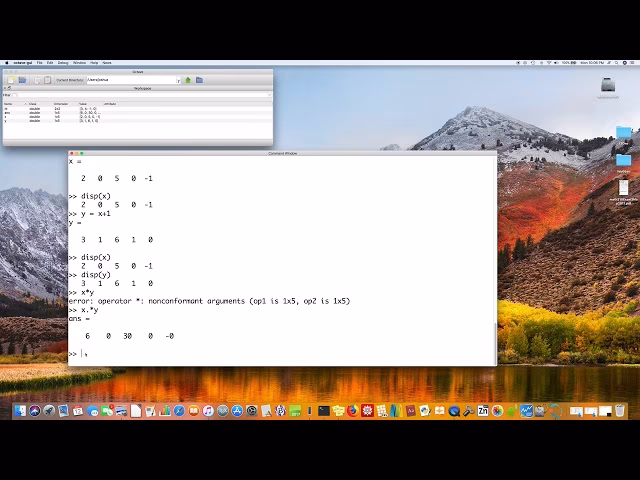Image resolution: width=640 pixels, height=480 pixels.
Task: Open App Store from the dock
Action: coord(237,411)
